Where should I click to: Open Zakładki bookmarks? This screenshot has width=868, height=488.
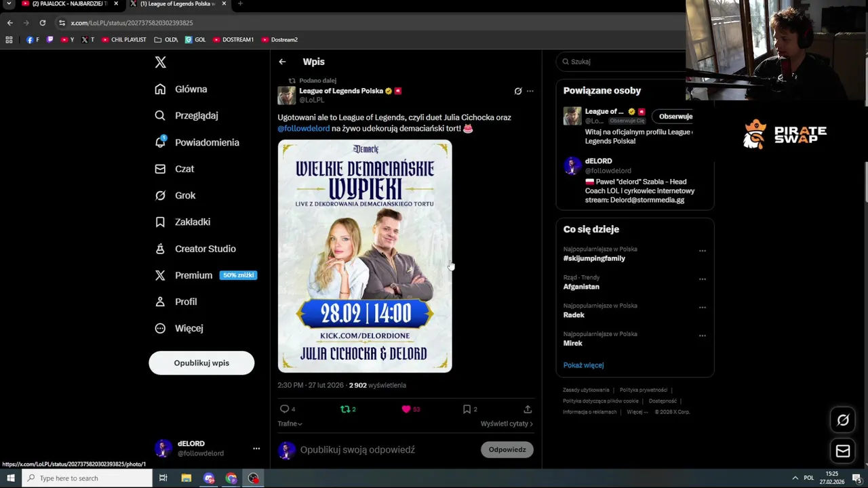click(182, 222)
